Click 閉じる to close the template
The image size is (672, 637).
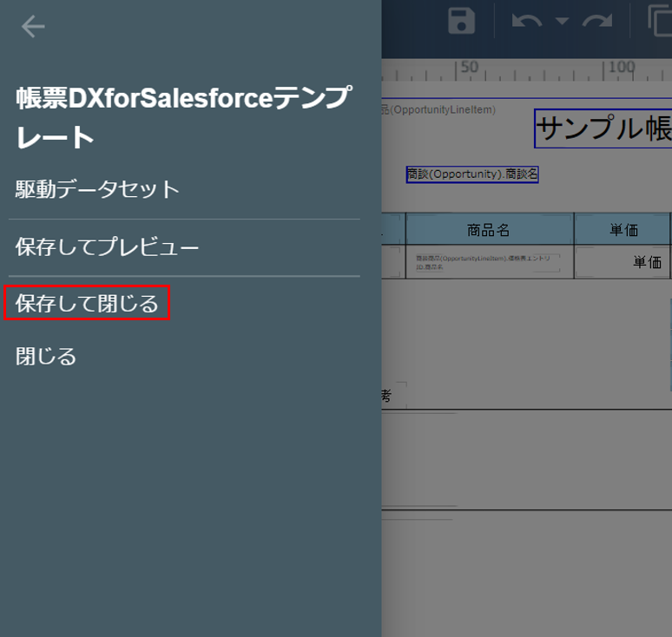click(x=46, y=357)
